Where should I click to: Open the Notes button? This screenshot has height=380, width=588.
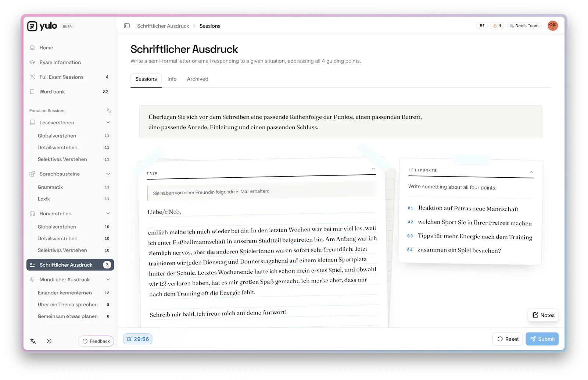click(x=543, y=315)
